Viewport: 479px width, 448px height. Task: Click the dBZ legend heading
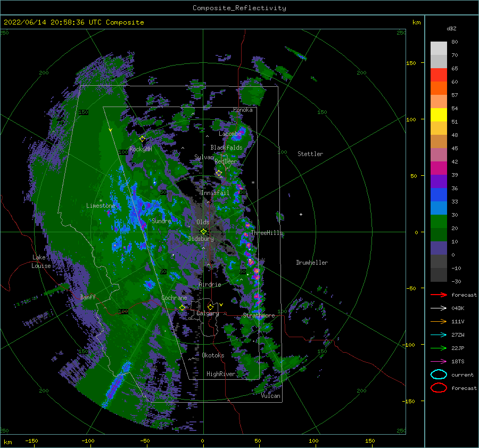451,29
